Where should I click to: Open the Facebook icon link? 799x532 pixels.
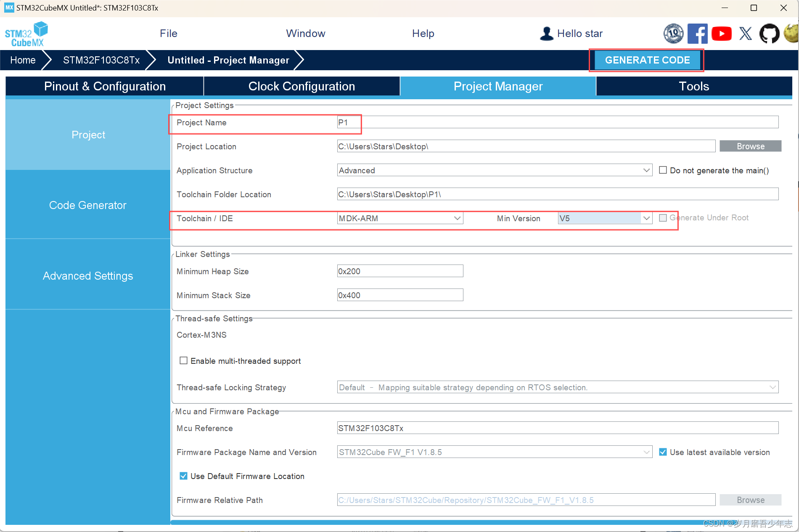[x=697, y=34]
